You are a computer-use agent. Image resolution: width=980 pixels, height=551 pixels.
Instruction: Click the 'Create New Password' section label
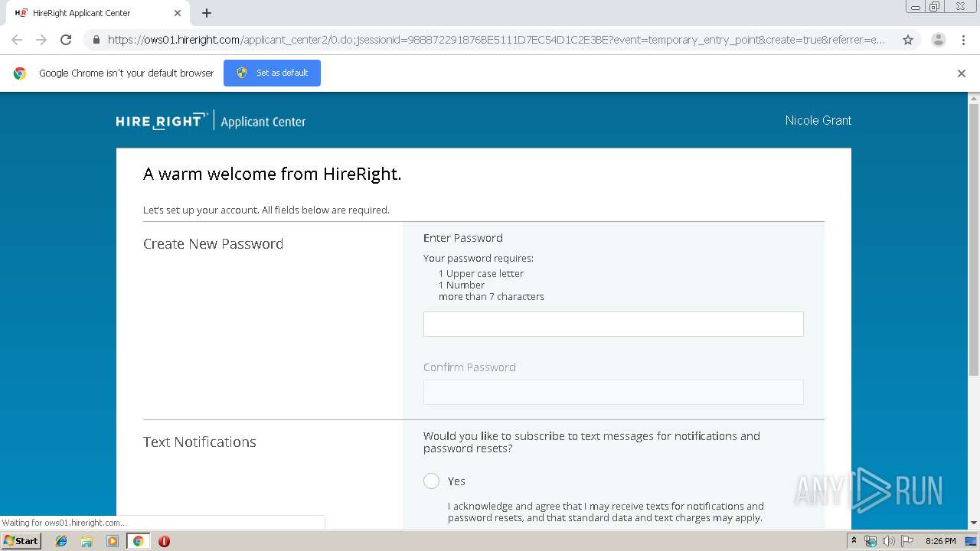[213, 243]
